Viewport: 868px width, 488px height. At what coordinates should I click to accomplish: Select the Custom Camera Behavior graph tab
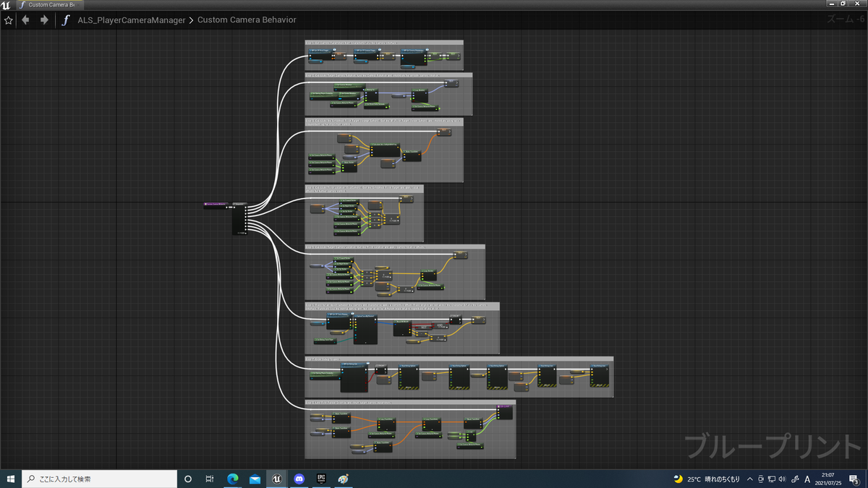pos(51,4)
